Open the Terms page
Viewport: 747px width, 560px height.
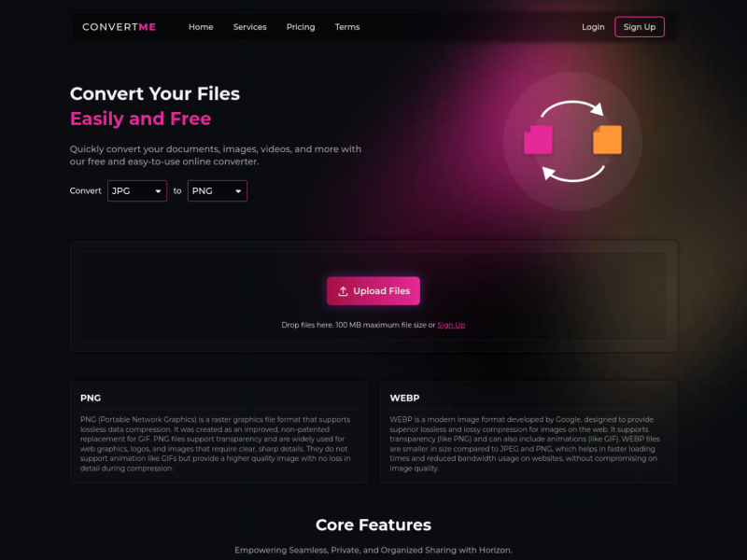point(347,27)
